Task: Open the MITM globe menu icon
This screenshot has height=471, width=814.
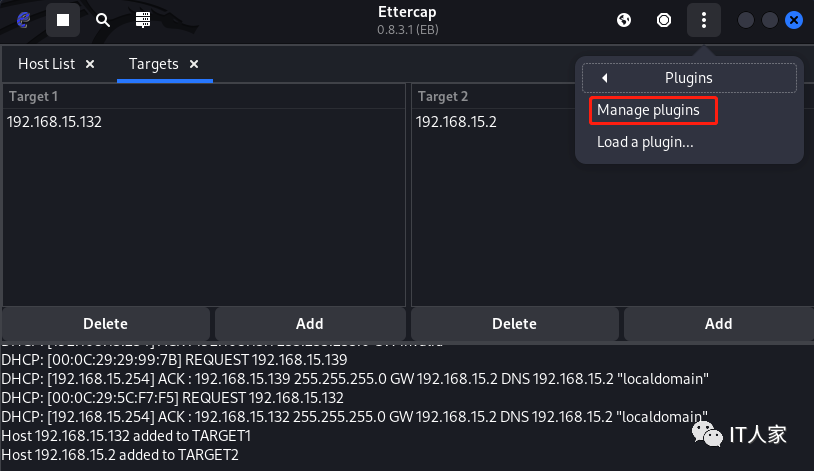Action: pos(624,20)
